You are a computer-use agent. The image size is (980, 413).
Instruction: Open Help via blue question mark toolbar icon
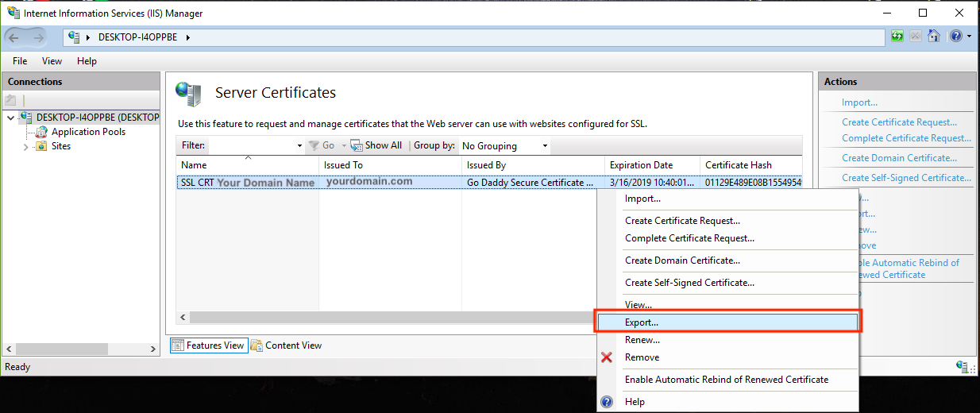click(x=955, y=37)
